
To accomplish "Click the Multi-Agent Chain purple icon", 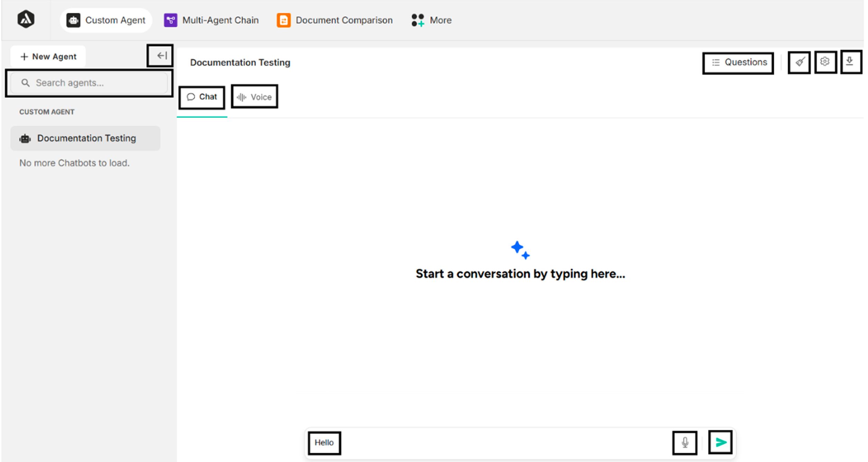I will [170, 20].
